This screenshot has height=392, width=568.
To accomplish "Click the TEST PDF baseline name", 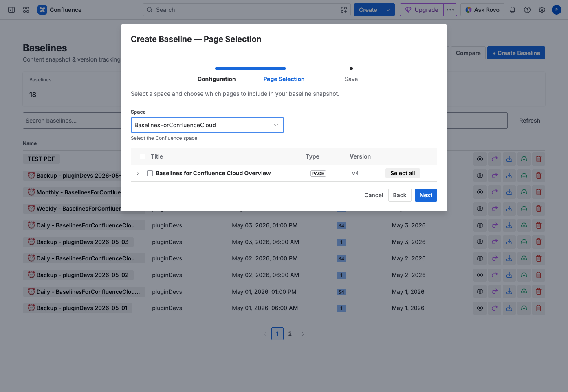I will 41,159.
